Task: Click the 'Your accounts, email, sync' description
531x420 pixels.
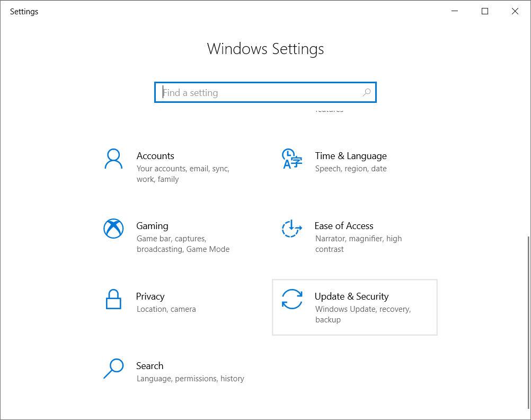Action: click(183, 174)
